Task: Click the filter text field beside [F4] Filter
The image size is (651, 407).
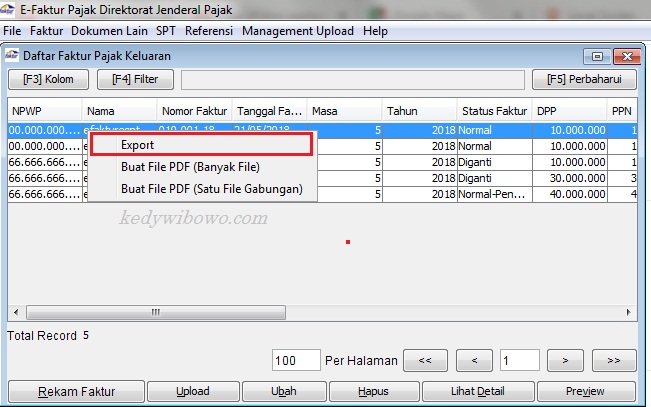Action: click(353, 79)
